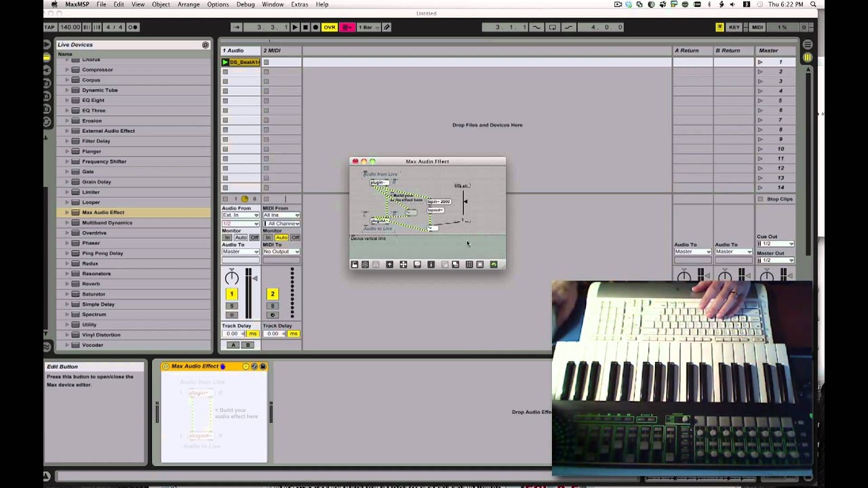Open the Object menu
Viewport: 868px width, 488px height.
click(x=161, y=5)
